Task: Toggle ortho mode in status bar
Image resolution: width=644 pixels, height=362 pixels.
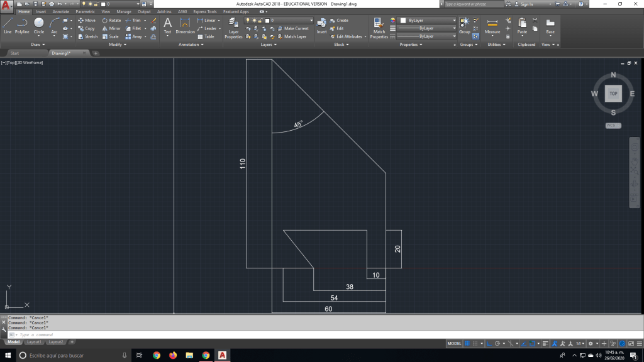Action: tap(488, 344)
